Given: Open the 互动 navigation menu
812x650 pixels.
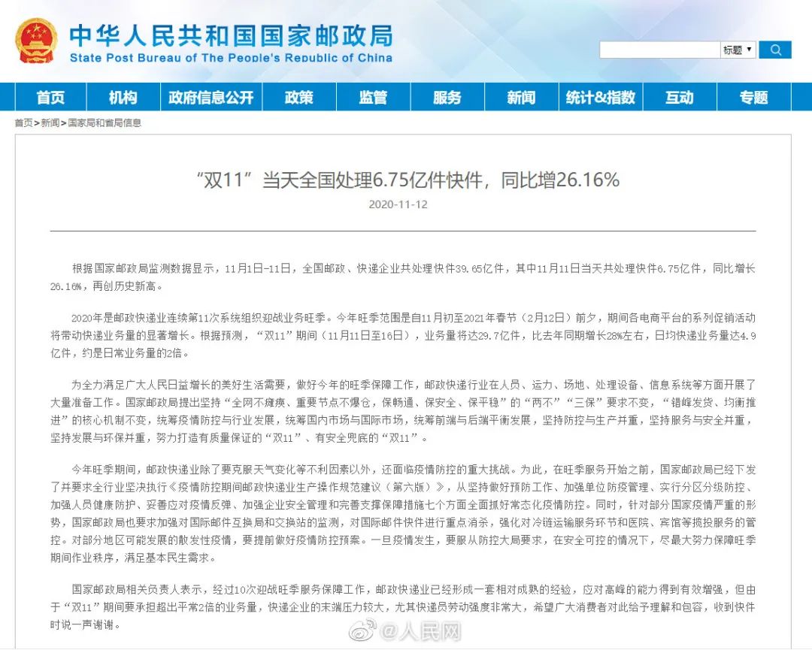Looking at the screenshot, I should click(679, 97).
